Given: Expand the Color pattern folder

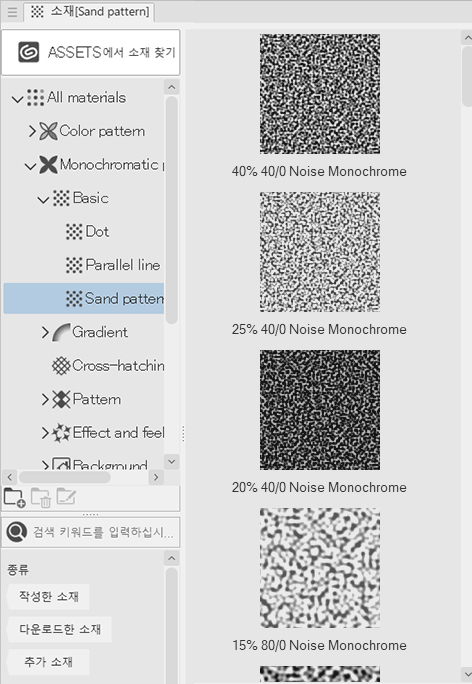Looking at the screenshot, I should pyautogui.click(x=32, y=131).
